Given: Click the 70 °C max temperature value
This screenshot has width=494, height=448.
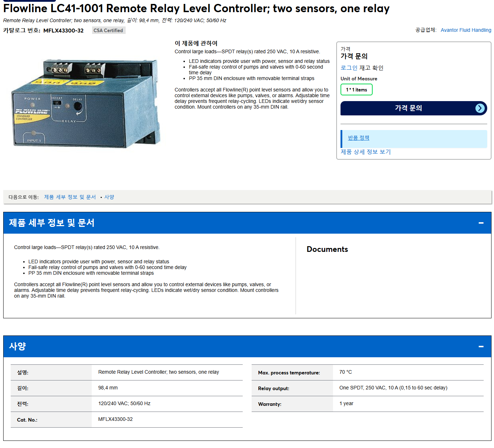Looking at the screenshot, I should point(346,372).
